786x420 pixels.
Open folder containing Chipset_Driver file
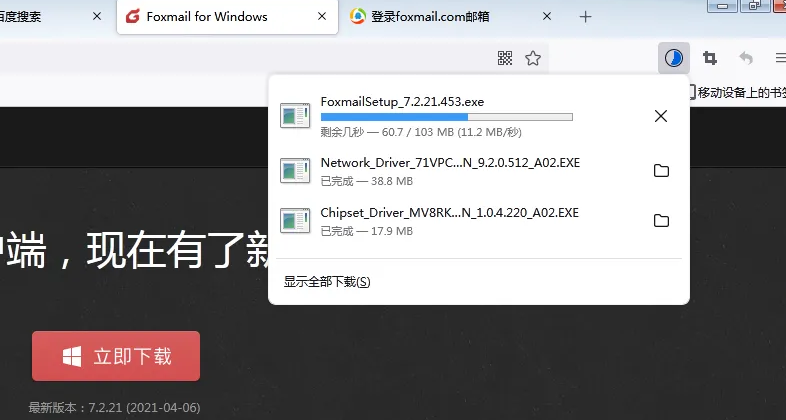661,221
